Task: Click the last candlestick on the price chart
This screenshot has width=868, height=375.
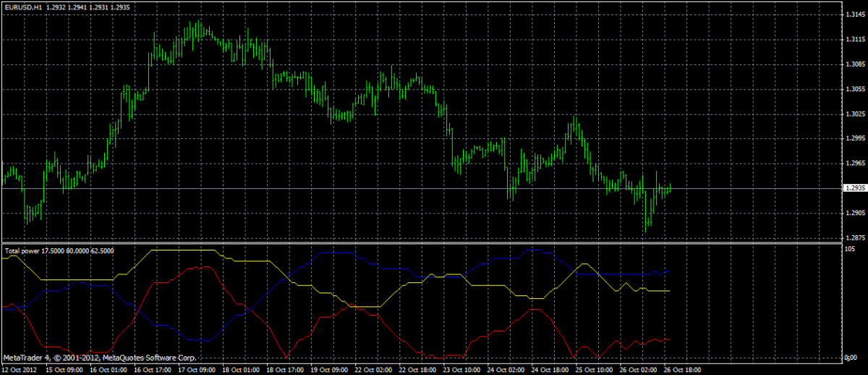Action: tap(671, 187)
